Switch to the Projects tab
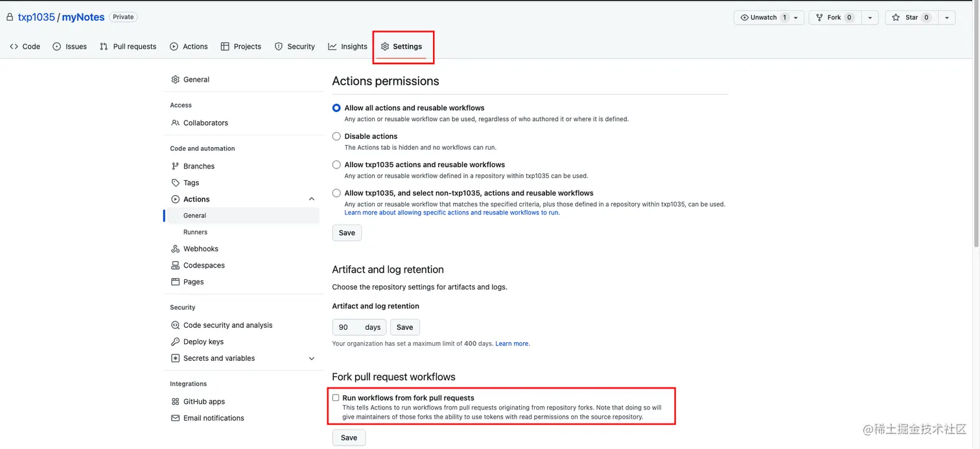980x449 pixels. pos(240,47)
